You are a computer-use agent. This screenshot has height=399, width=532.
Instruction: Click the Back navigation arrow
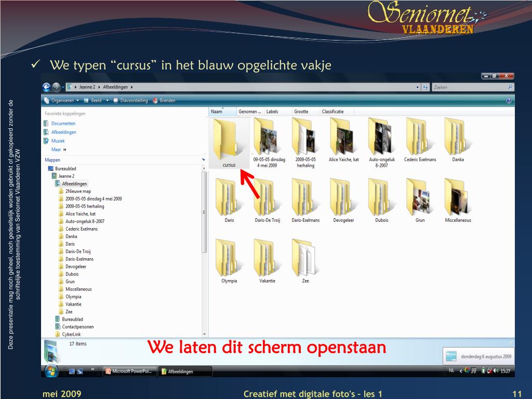(x=46, y=87)
